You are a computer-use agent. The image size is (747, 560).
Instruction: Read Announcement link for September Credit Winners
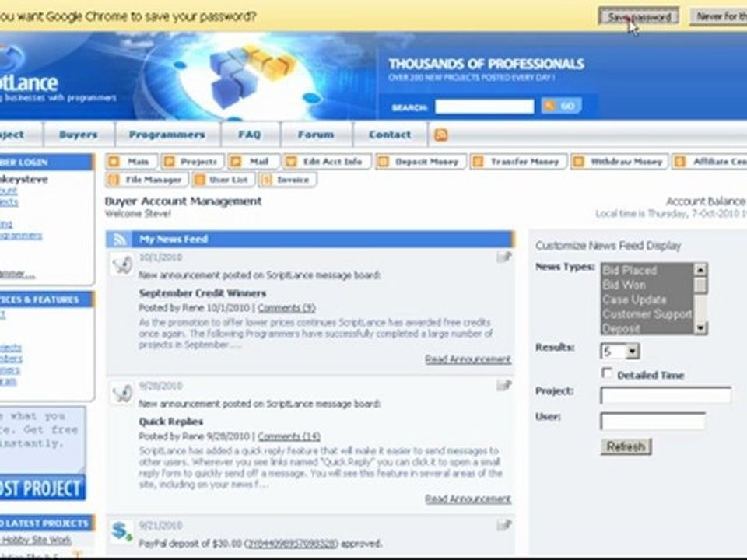[468, 359]
